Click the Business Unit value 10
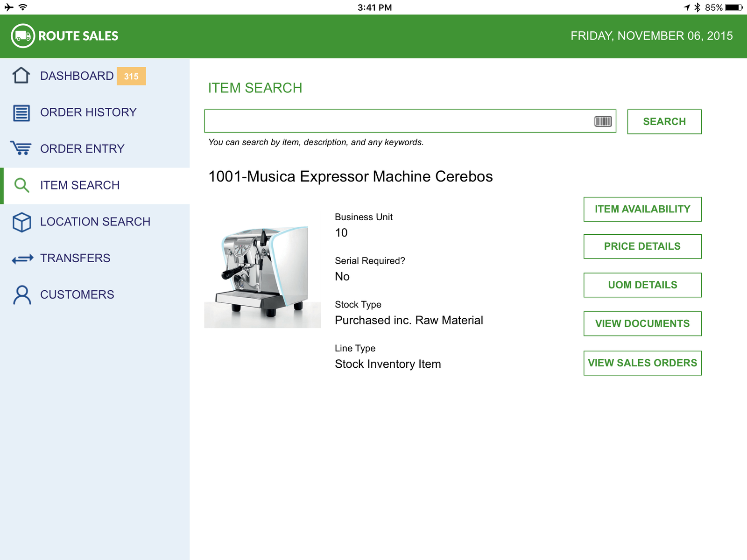 point(341,233)
